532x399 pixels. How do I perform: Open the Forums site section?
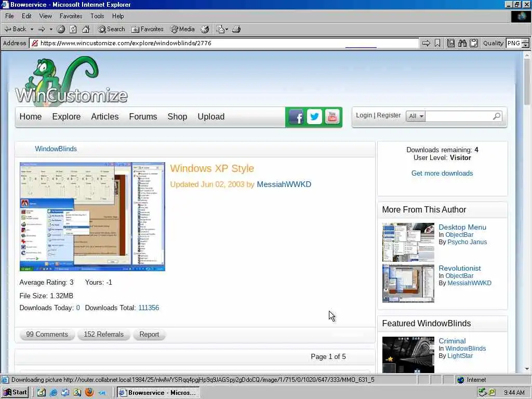click(x=143, y=117)
